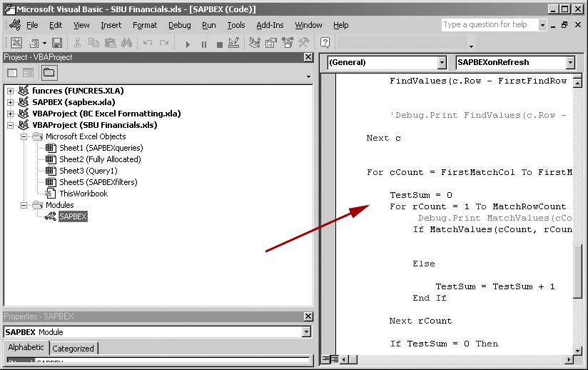Click the code window scroll right arrow
This screenshot has width=588, height=370.
pos(569,359)
